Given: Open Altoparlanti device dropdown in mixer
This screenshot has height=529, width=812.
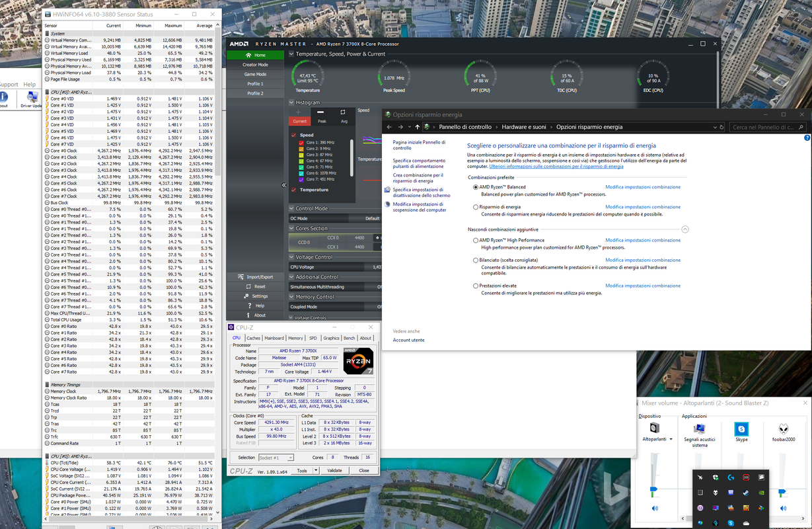Looking at the screenshot, I should click(671, 439).
